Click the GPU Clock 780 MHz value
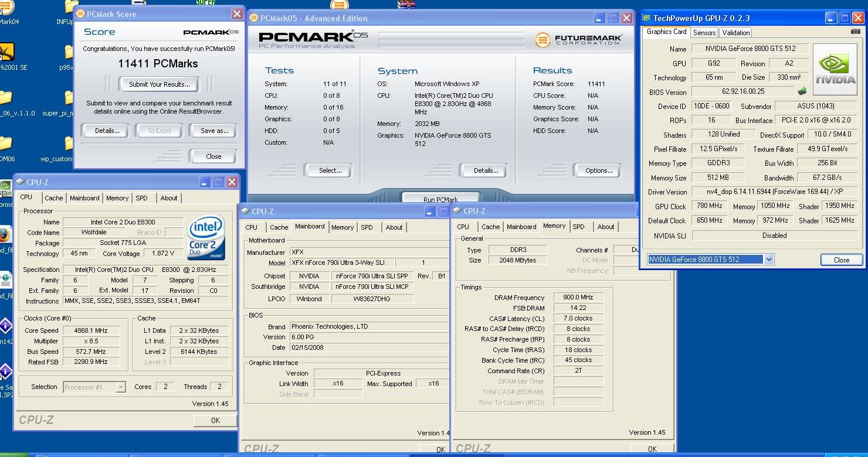This screenshot has height=457, width=868. click(709, 206)
